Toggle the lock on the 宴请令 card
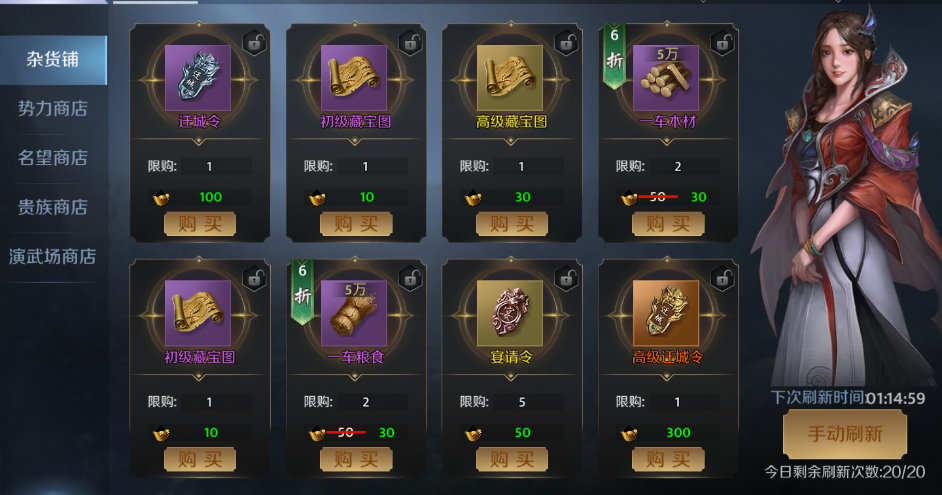 (567, 279)
